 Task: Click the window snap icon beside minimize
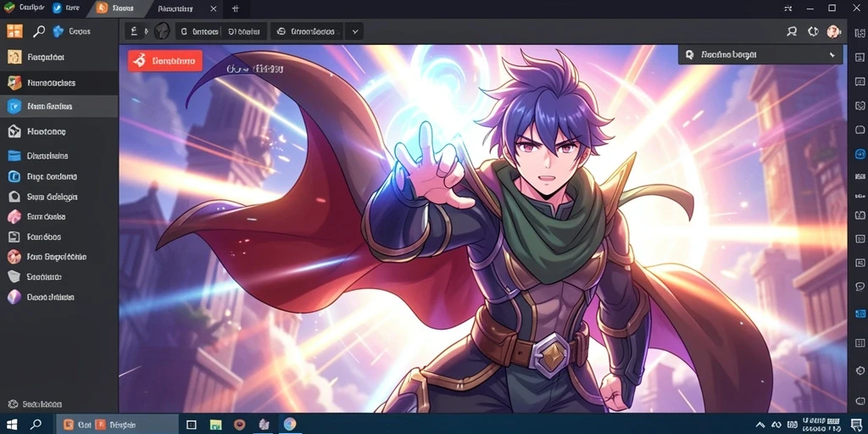click(x=788, y=8)
